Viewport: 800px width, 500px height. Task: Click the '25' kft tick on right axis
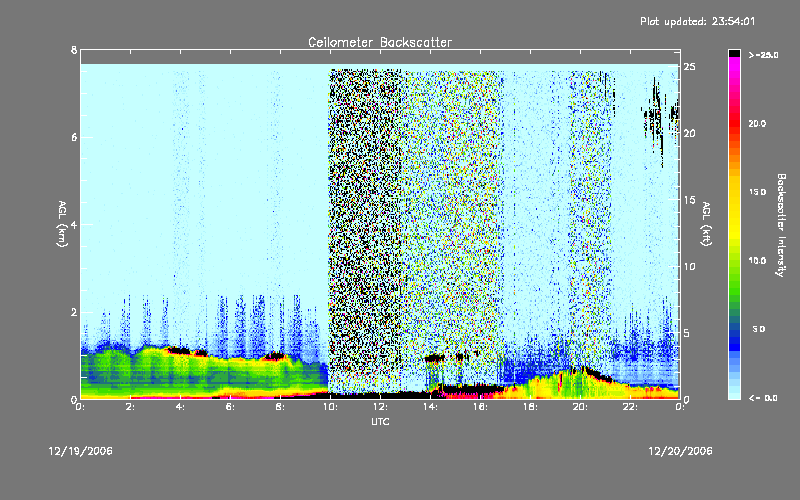click(690, 67)
